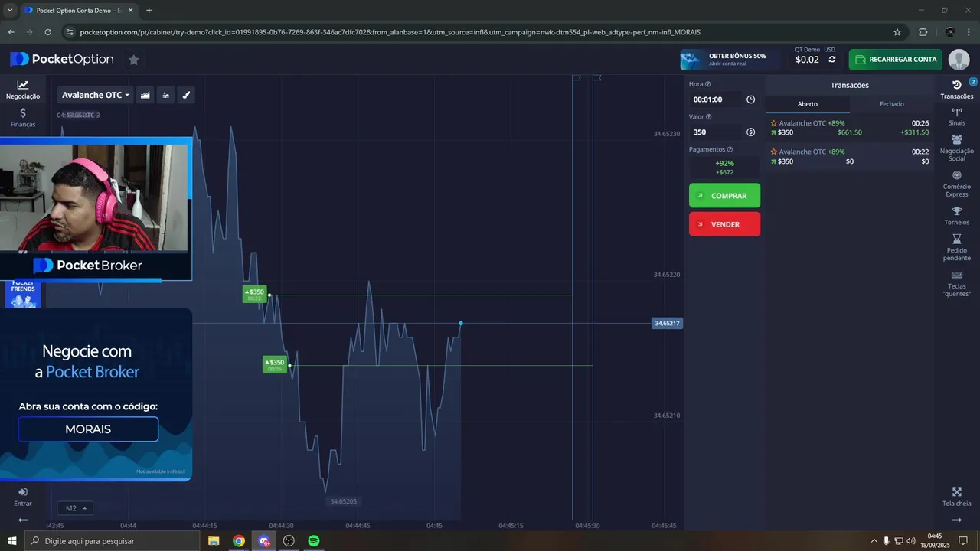Open the Negociação chart section
The width and height of the screenshot is (980, 551).
[x=23, y=90]
